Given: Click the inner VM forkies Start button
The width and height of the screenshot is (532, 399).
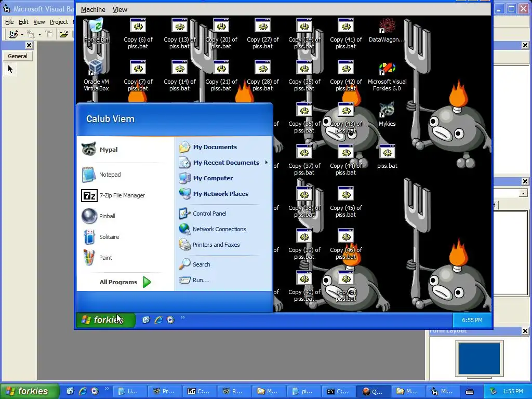Looking at the screenshot, I should click(105, 320).
